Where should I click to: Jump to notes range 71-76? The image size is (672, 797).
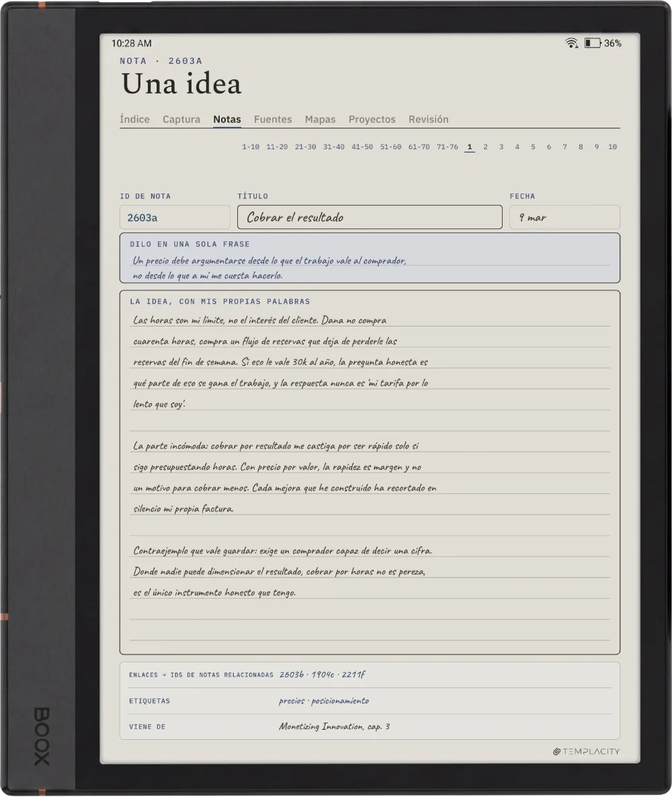click(448, 147)
